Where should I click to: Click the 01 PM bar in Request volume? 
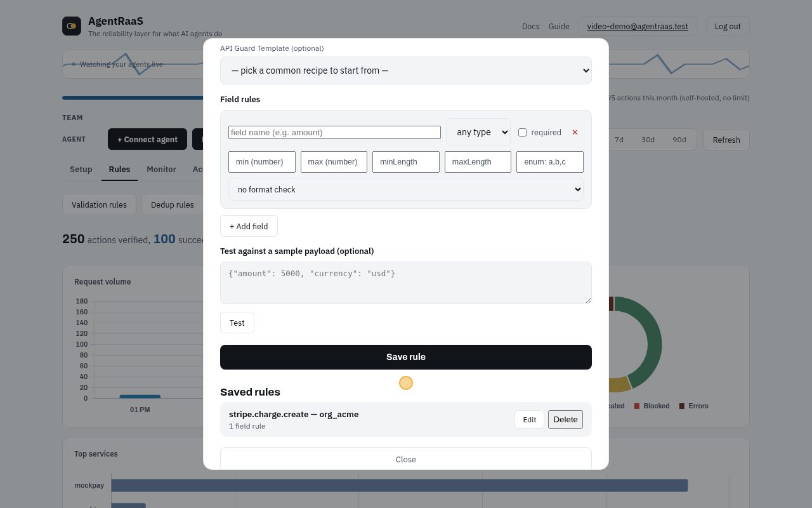coord(140,396)
